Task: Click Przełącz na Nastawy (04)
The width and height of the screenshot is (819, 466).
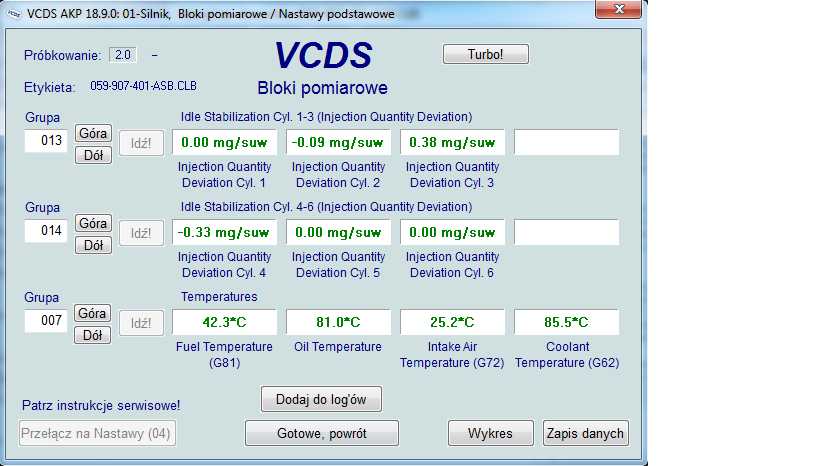Action: (97, 434)
